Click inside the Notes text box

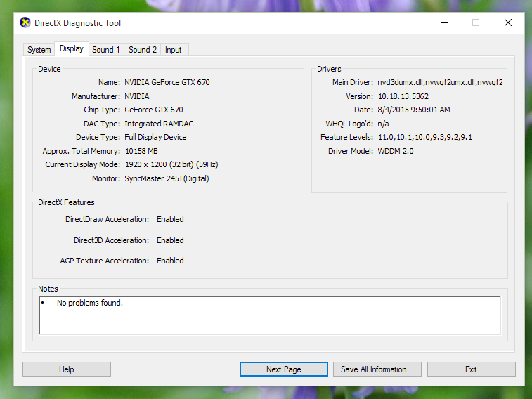point(270,315)
